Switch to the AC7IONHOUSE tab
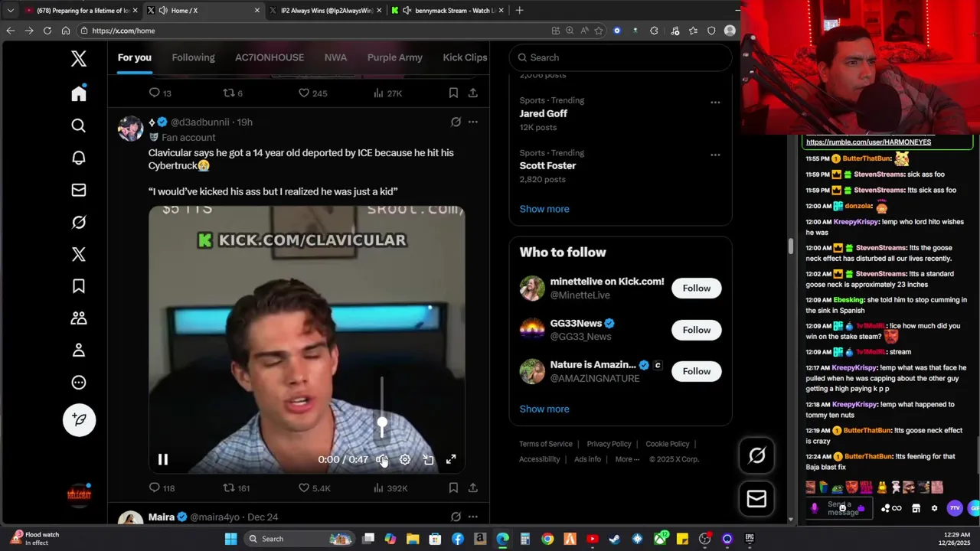Viewport: 980px width, 551px height. click(x=269, y=57)
